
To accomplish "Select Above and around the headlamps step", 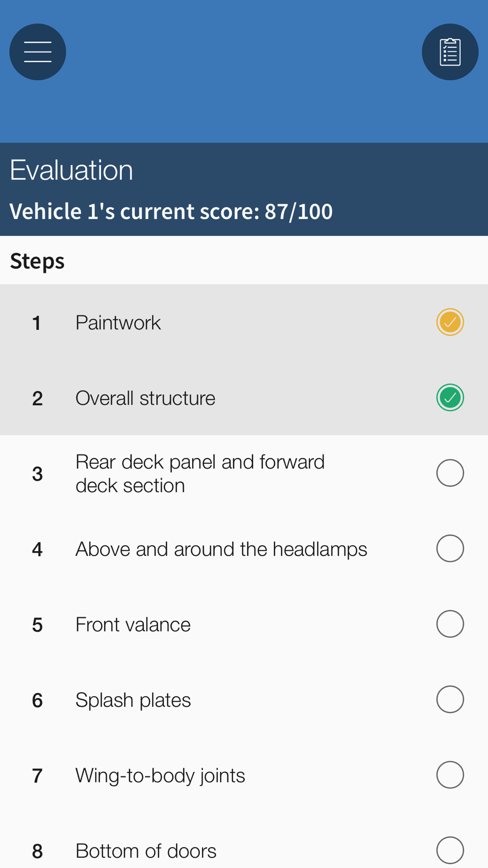I will pyautogui.click(x=244, y=549).
